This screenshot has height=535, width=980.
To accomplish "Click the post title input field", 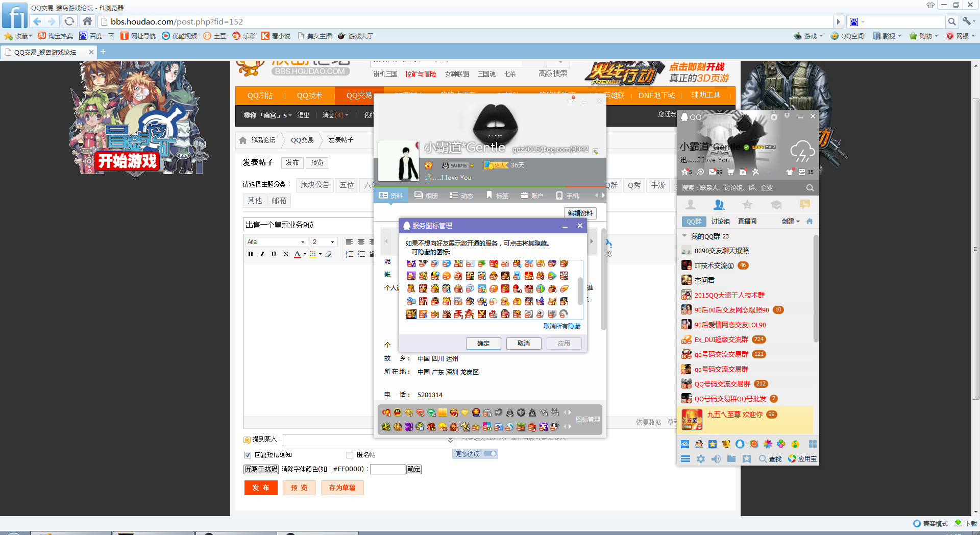I will (309, 225).
